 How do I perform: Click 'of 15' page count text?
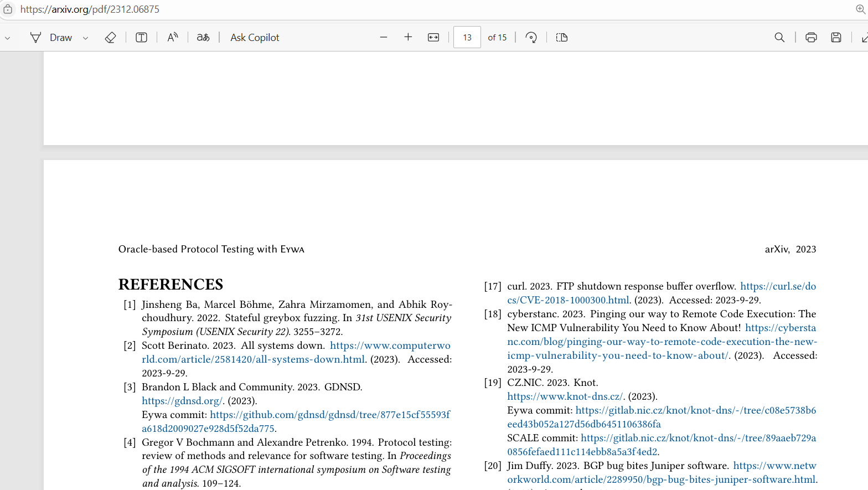pos(497,37)
